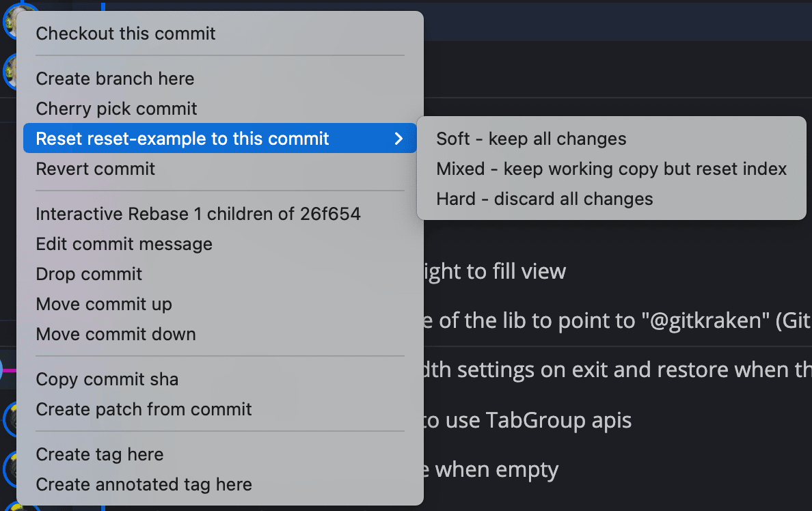
Task: Choose "Create patch from commit"
Action: (x=144, y=409)
